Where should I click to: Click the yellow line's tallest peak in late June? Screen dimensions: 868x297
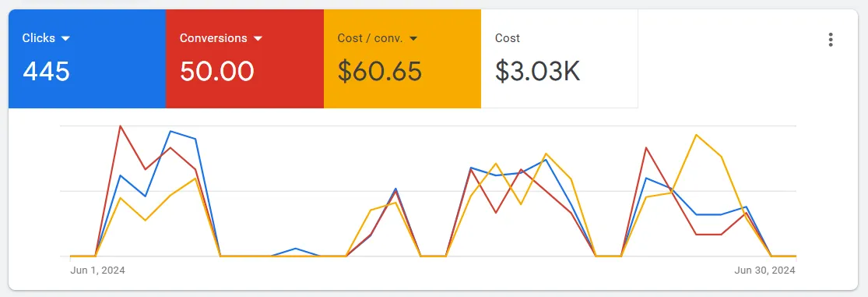click(696, 135)
